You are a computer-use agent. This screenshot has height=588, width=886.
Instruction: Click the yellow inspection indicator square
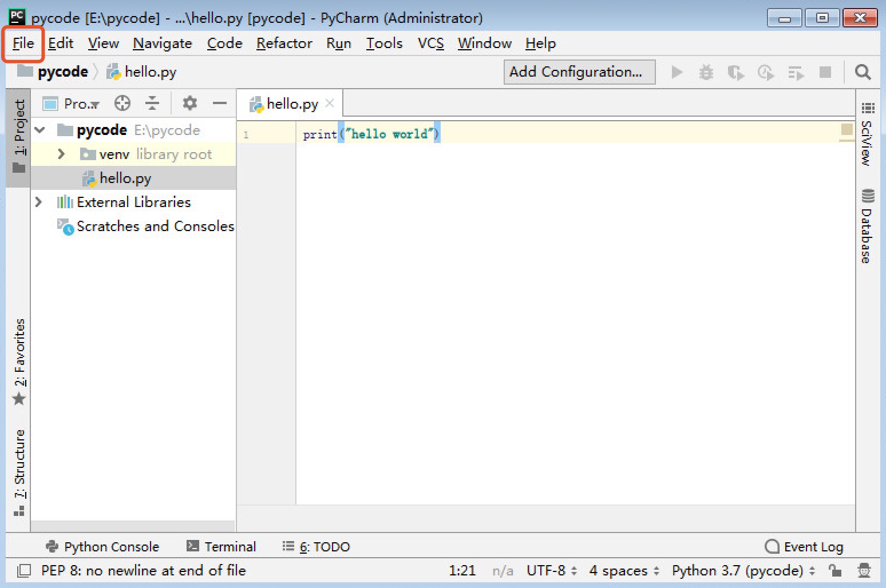(x=847, y=129)
